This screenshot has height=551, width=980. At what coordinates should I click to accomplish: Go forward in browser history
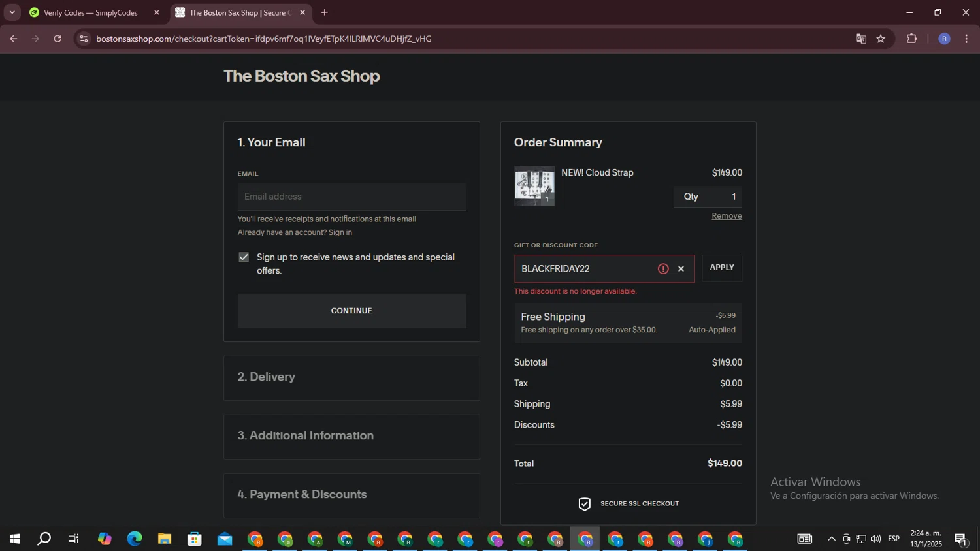(x=35, y=39)
